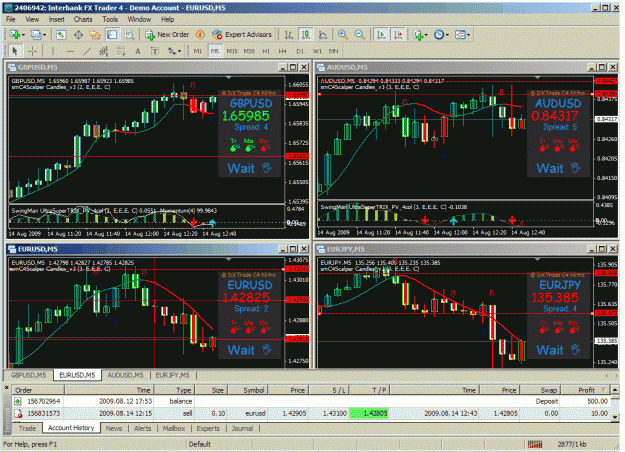Select the Text Label tool

(x=155, y=51)
